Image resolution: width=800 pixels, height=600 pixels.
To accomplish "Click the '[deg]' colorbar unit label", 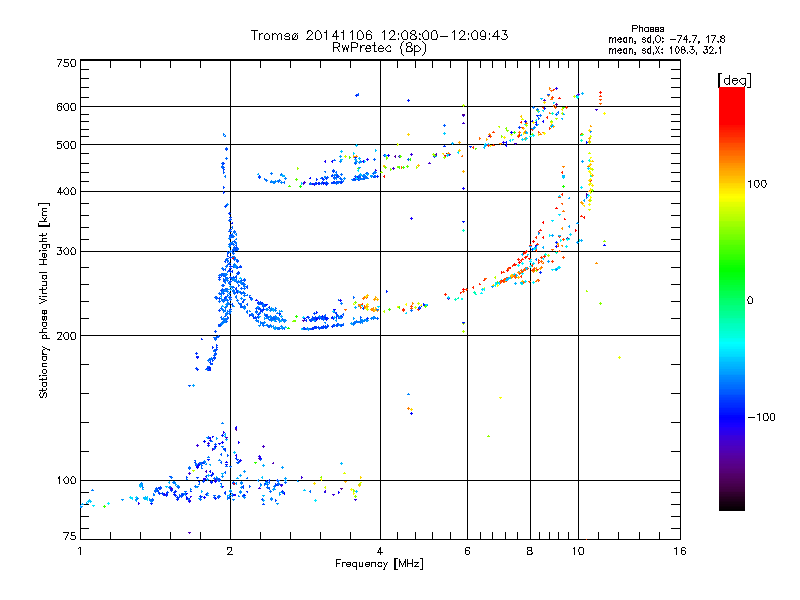I will click(x=734, y=81).
